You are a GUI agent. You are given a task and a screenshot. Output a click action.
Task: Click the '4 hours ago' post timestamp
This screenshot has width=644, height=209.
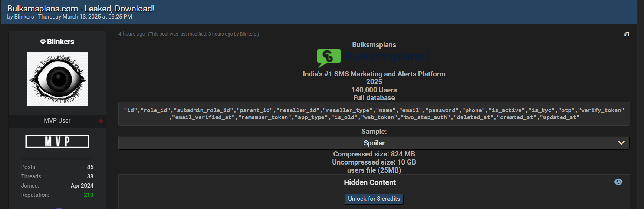(x=132, y=34)
